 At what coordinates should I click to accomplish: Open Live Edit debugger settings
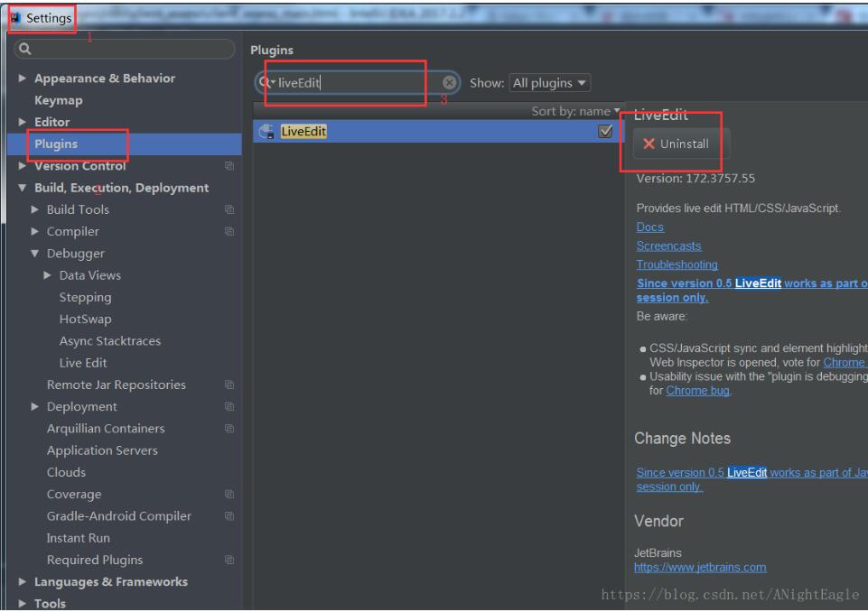(83, 363)
